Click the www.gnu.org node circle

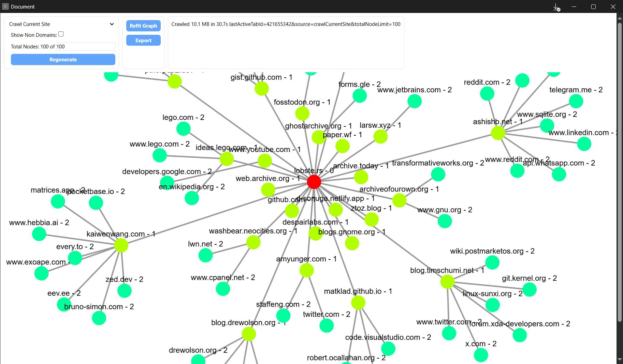445,221
